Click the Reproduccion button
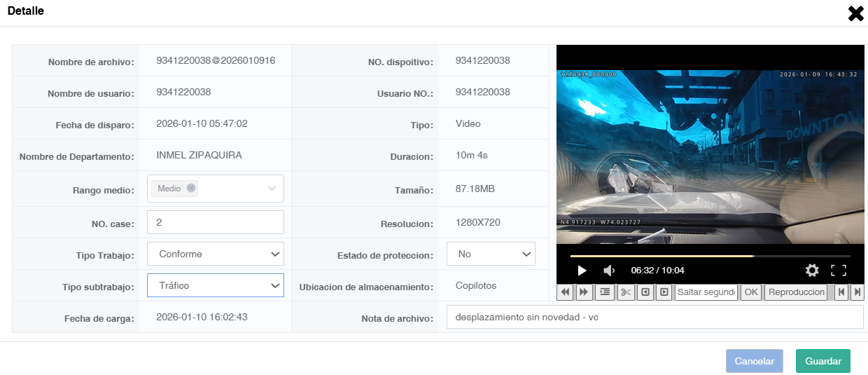The image size is (868, 375). 796,292
